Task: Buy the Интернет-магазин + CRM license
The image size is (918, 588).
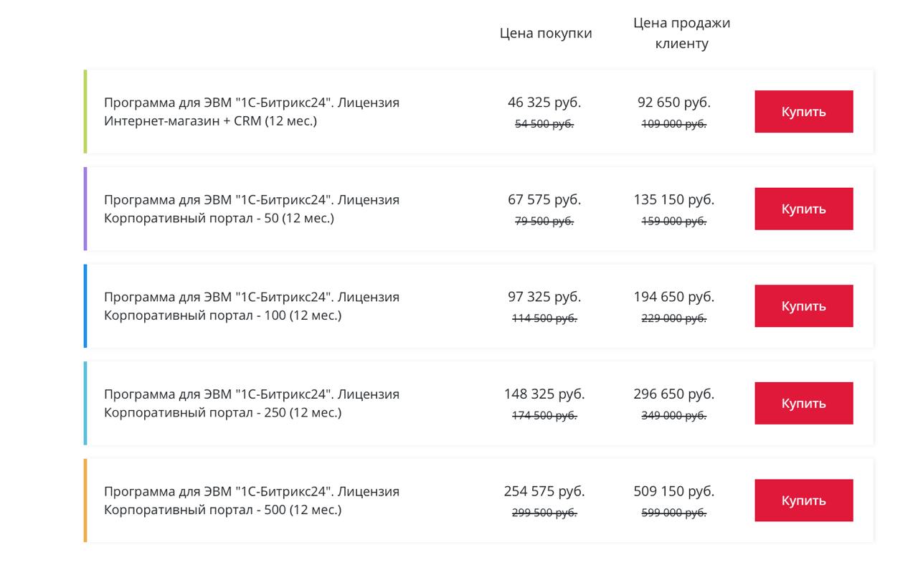Action: [803, 112]
